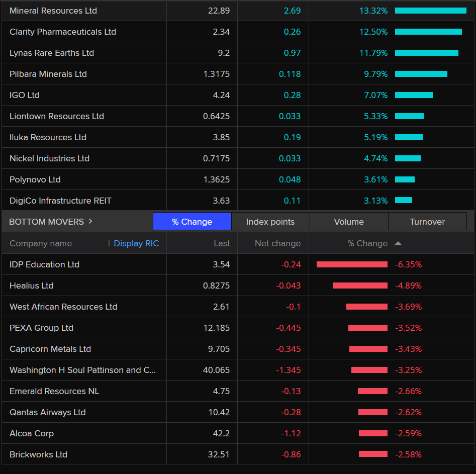The height and width of the screenshot is (474, 476).
Task: Click DigiCo Infrastructure REIT name
Action: point(61,201)
